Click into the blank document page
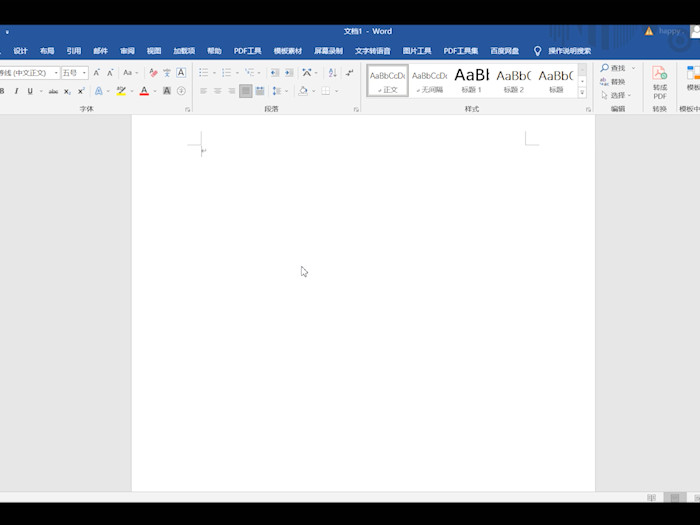 (x=363, y=304)
